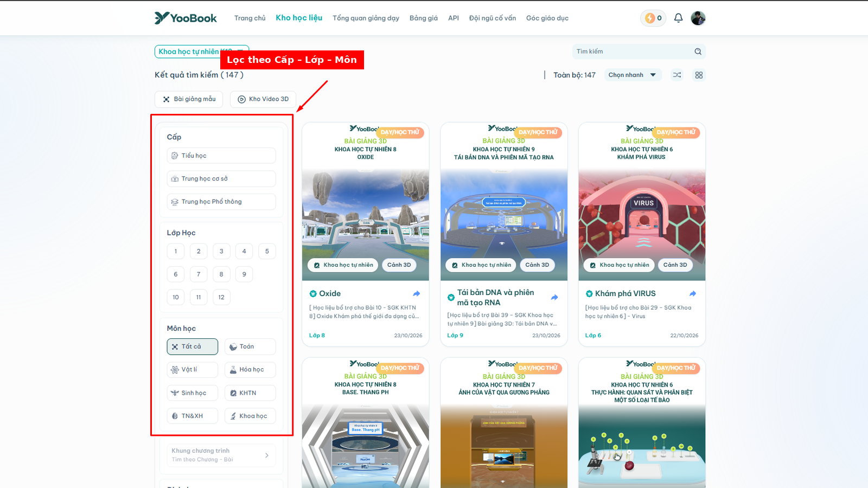Open Ảnh của vật qua gương phẳng thumbnail
The image size is (868, 488).
[504, 423]
